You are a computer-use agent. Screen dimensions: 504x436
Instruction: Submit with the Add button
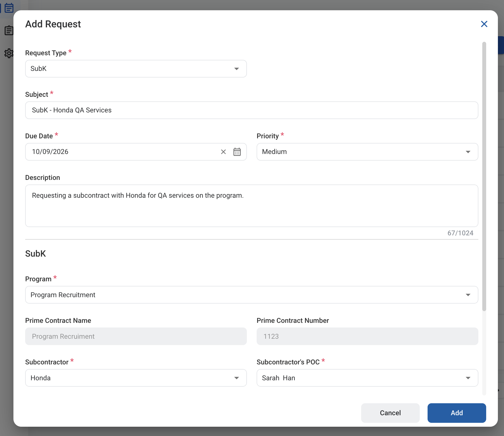tap(457, 413)
